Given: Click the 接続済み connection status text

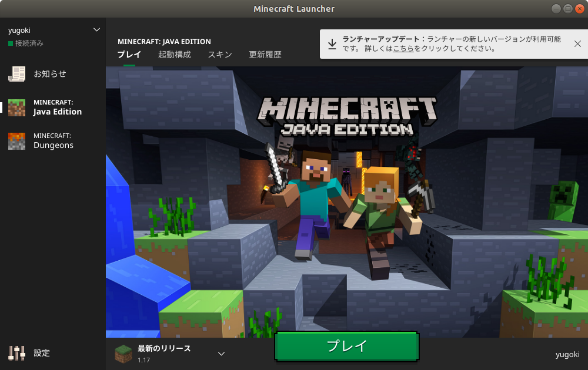Looking at the screenshot, I should (x=29, y=43).
